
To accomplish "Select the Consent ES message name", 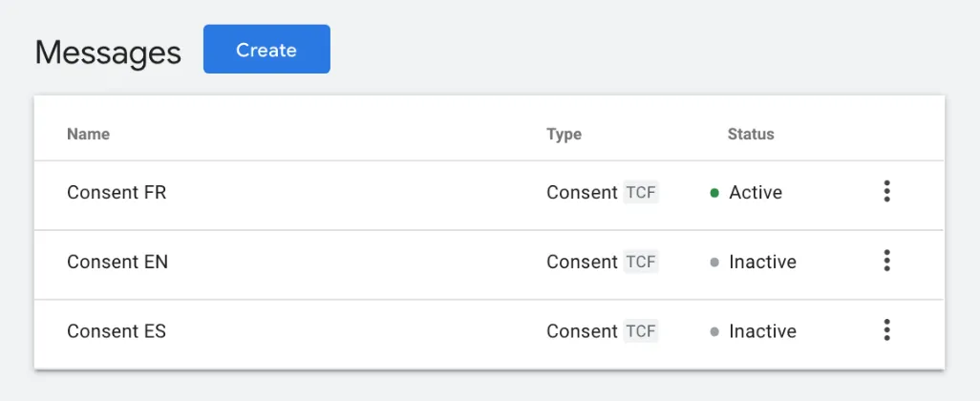I will click(x=117, y=331).
